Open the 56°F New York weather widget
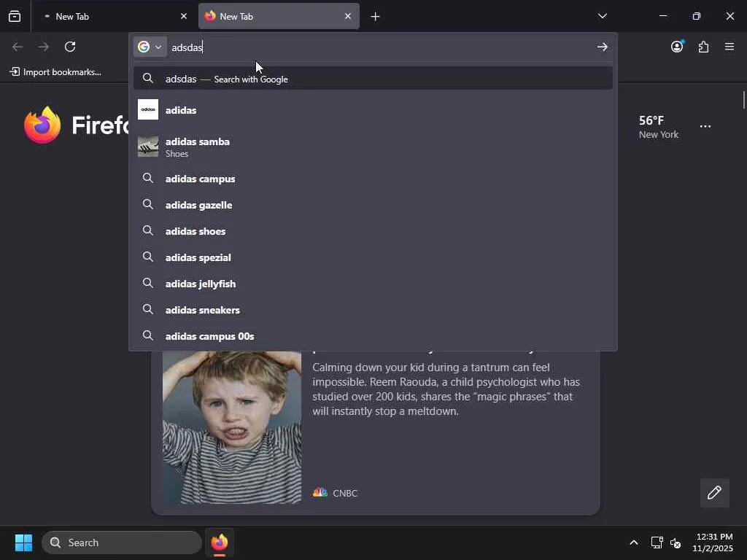 (659, 127)
